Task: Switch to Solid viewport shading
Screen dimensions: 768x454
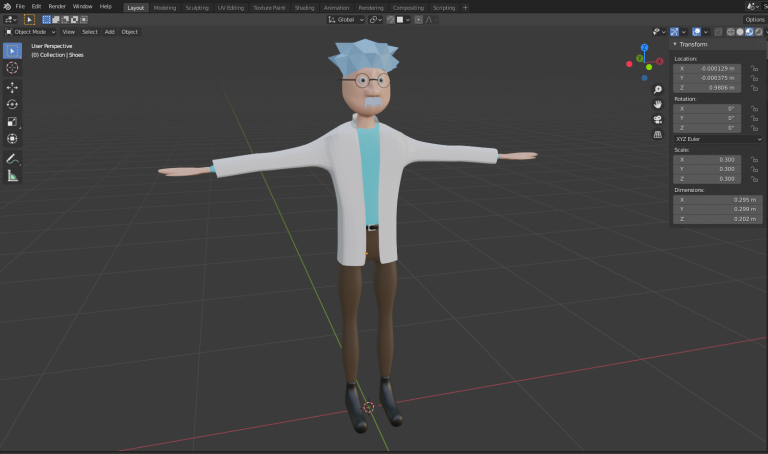Action: point(740,32)
